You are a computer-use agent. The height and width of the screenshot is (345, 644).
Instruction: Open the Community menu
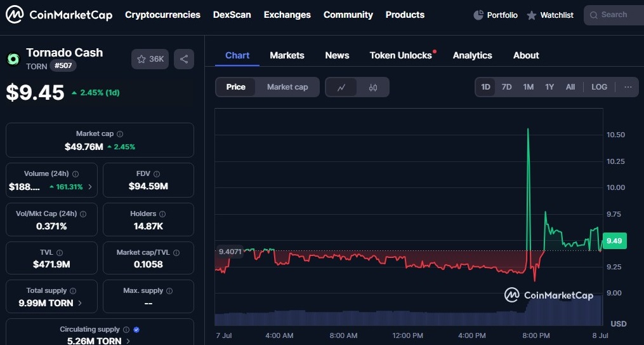coord(348,15)
